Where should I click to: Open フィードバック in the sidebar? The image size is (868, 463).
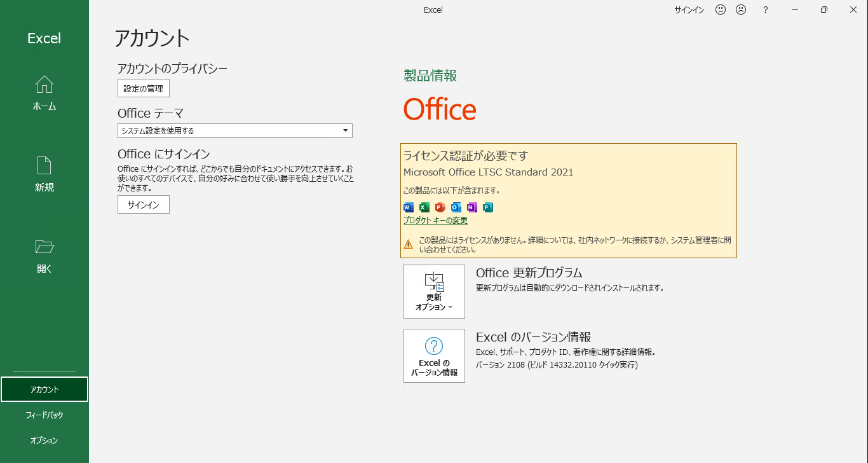tap(44, 415)
